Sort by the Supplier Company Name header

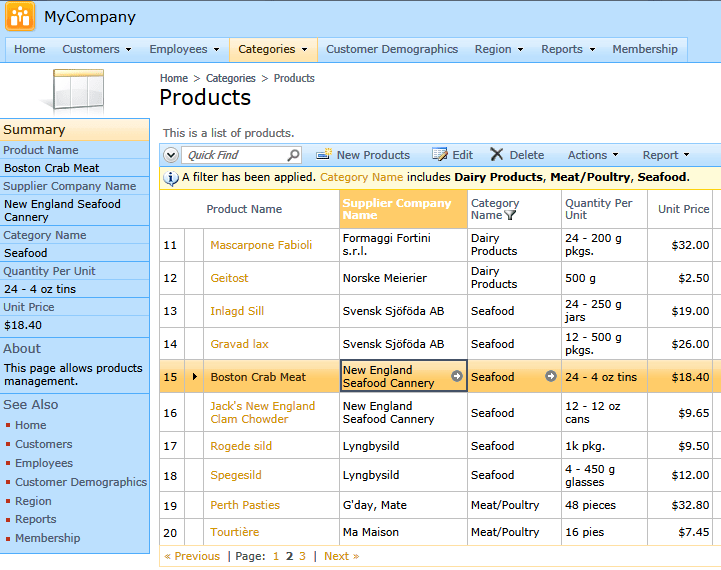pyautogui.click(x=397, y=209)
